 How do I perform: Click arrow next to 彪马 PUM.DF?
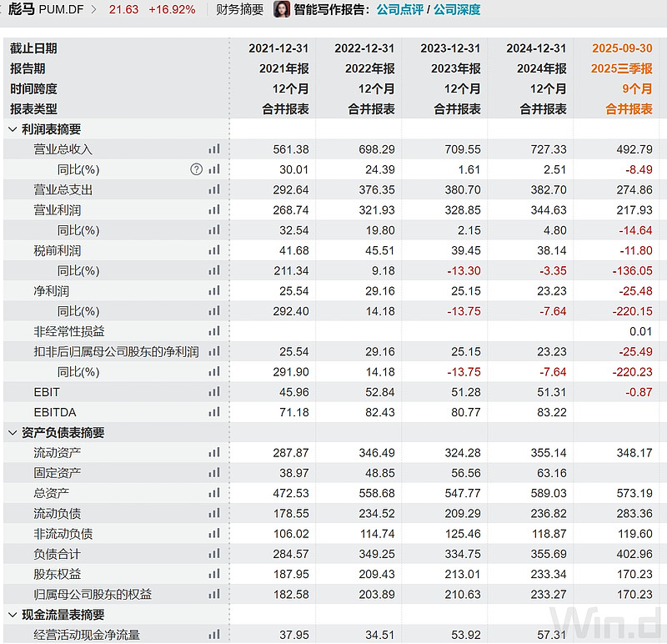pyautogui.click(x=94, y=9)
